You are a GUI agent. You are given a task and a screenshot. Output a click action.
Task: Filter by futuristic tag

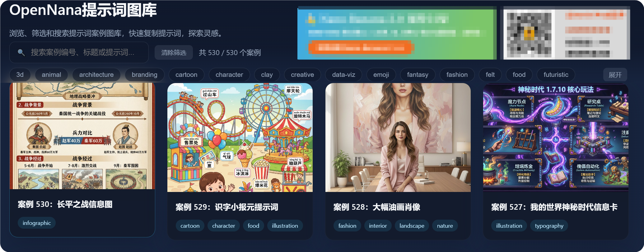point(556,75)
